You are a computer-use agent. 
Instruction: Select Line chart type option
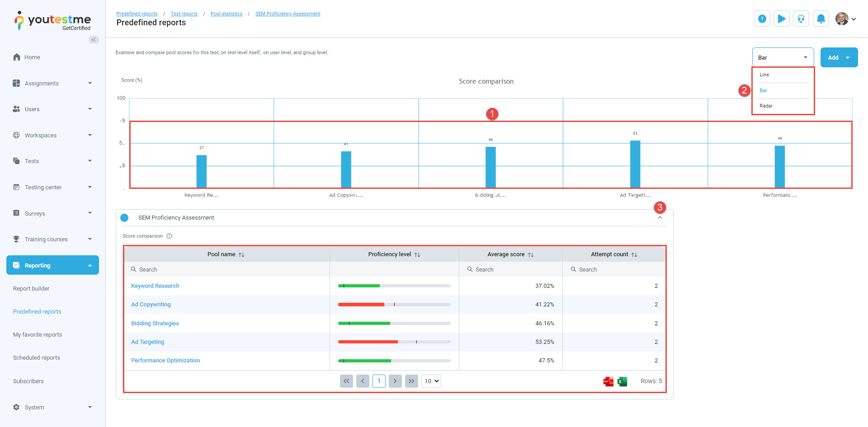pos(764,75)
